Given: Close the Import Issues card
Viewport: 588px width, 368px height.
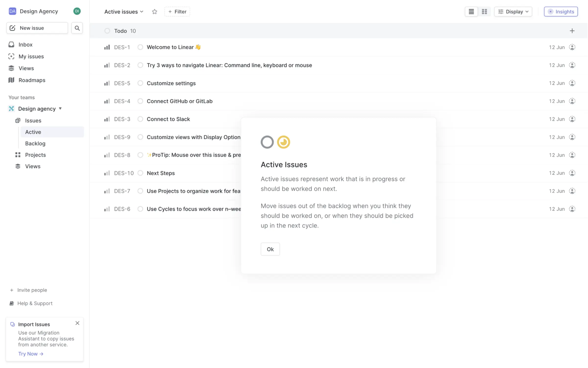Looking at the screenshot, I should (x=77, y=323).
